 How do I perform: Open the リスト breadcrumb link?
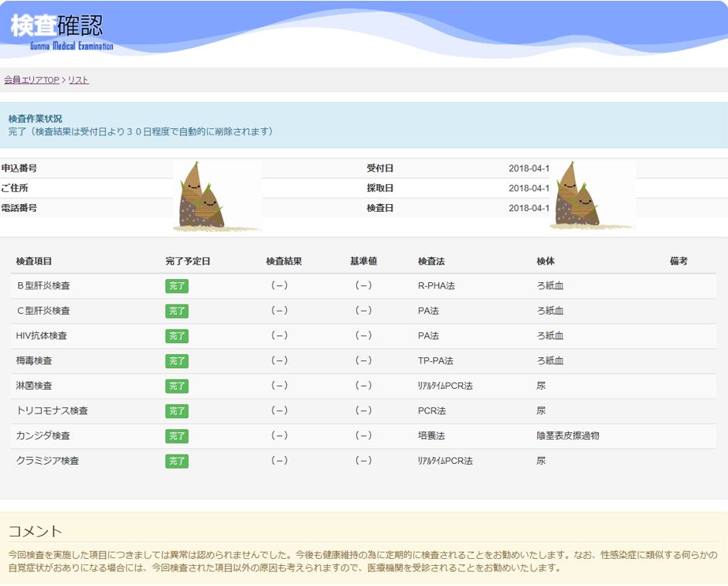coord(79,80)
